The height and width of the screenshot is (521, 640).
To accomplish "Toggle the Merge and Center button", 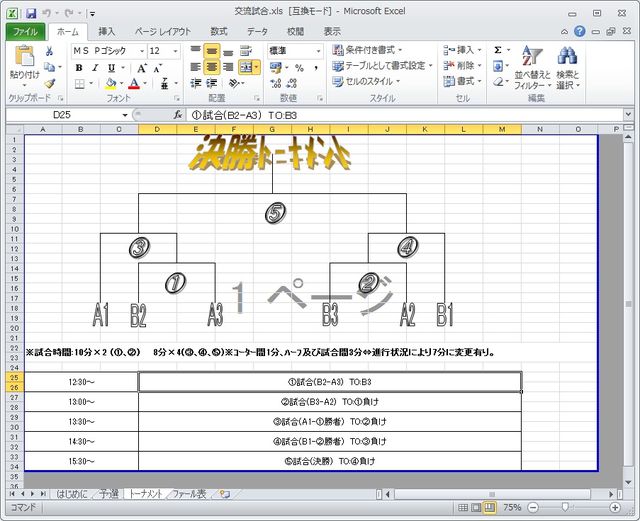I will (245, 68).
